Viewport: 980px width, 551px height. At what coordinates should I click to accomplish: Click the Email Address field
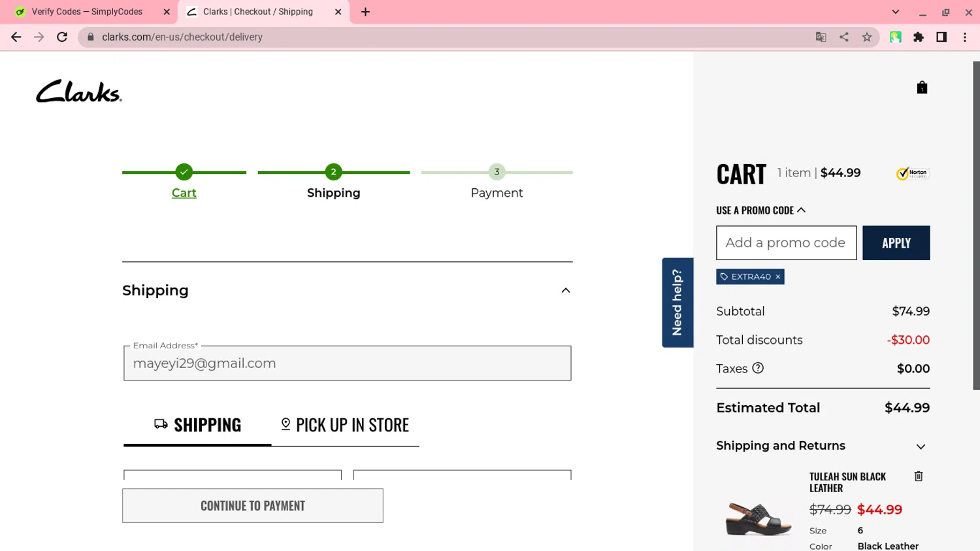[x=348, y=363]
